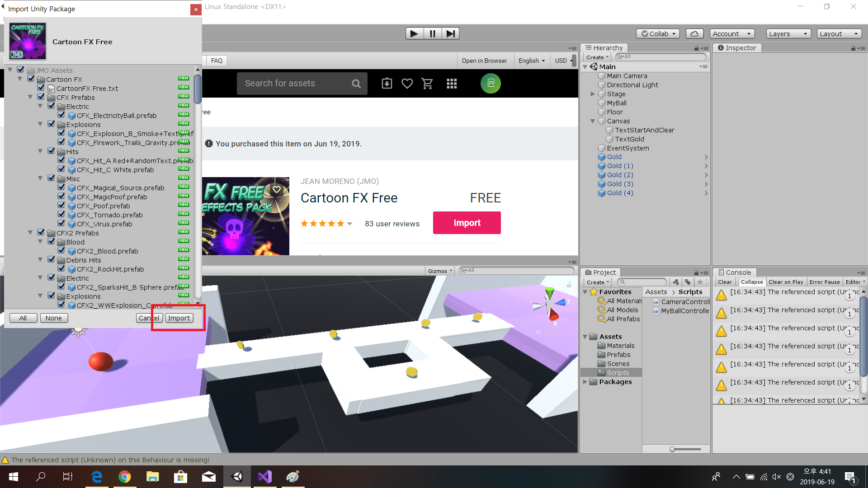Click the cloud services icon
This screenshot has width=868, height=488.
pos(694,34)
